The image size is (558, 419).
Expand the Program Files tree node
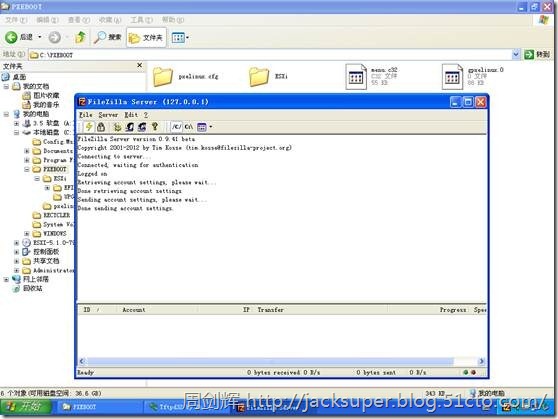[x=27, y=160]
